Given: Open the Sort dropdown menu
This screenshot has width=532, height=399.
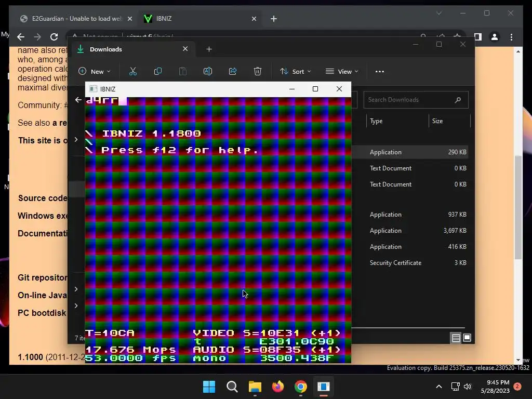Looking at the screenshot, I should tap(295, 71).
